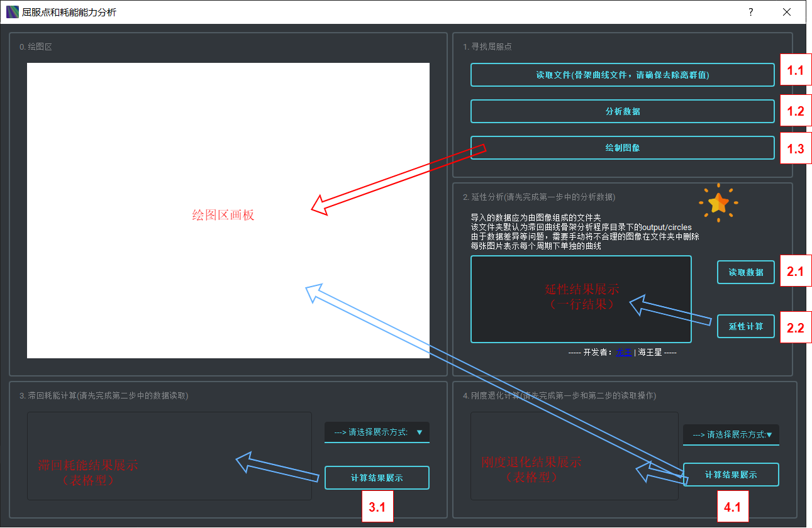Click the line '每张图片表示每个周期下单独的曲线'
This screenshot has width=812, height=528.
pyautogui.click(x=536, y=246)
